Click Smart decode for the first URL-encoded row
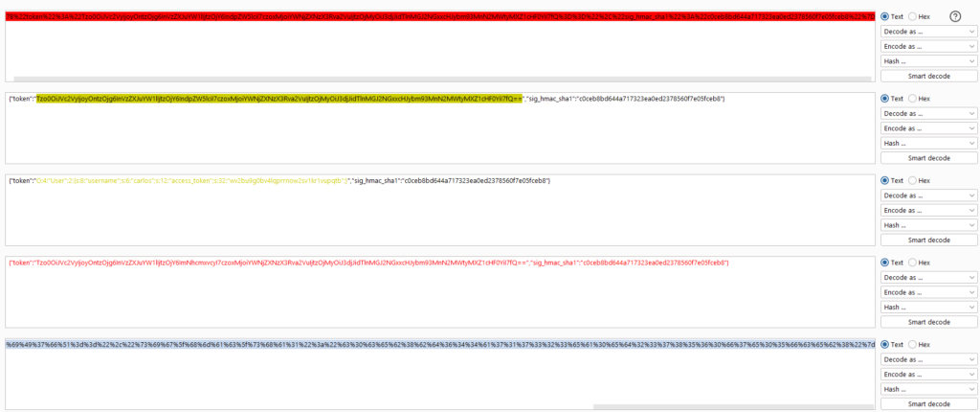This screenshot has width=980, height=412. click(928, 77)
